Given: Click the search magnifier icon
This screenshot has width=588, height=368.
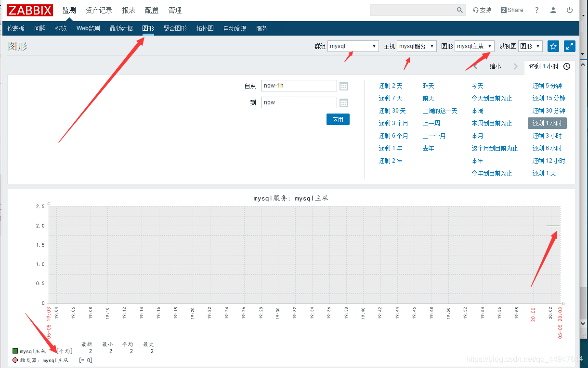Looking at the screenshot, I should point(459,10).
